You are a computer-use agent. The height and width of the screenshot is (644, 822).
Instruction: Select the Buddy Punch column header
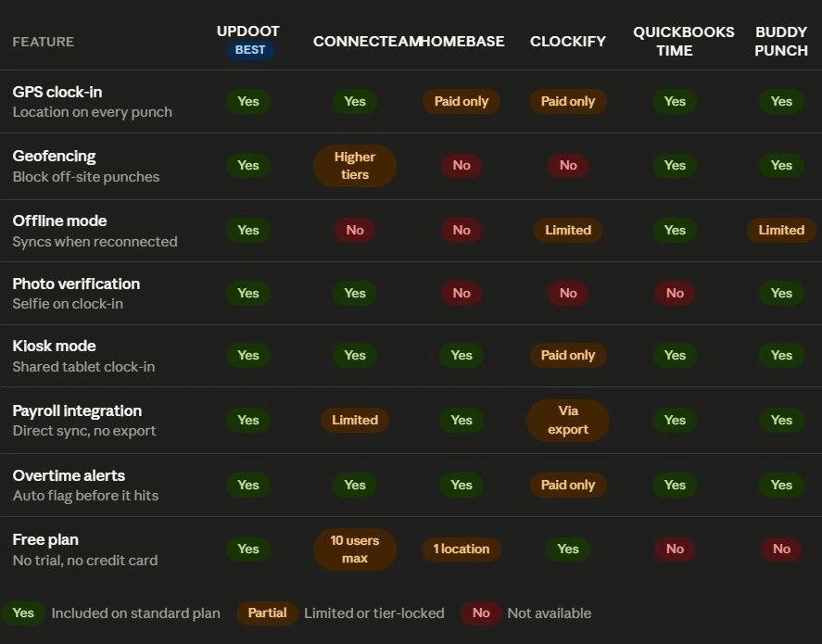(x=780, y=42)
